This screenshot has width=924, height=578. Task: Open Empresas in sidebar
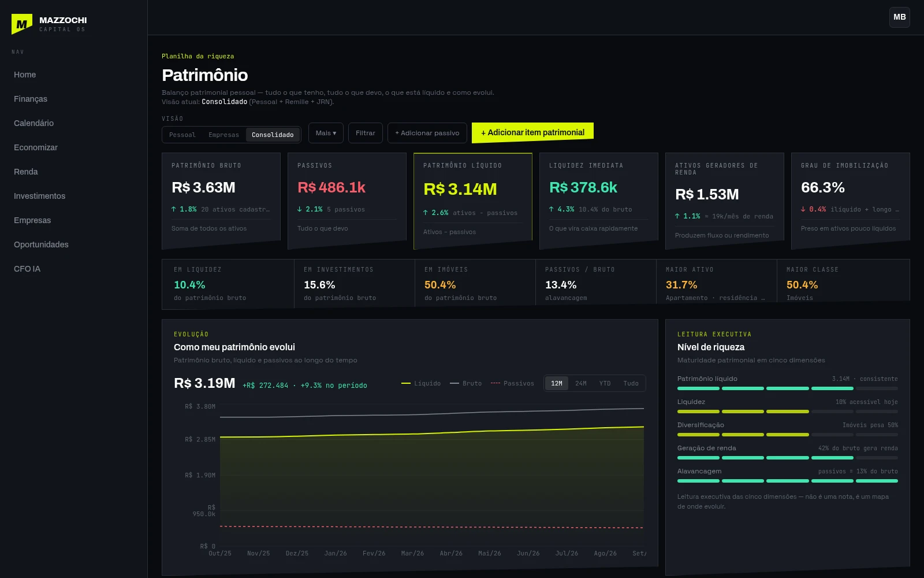coord(32,220)
